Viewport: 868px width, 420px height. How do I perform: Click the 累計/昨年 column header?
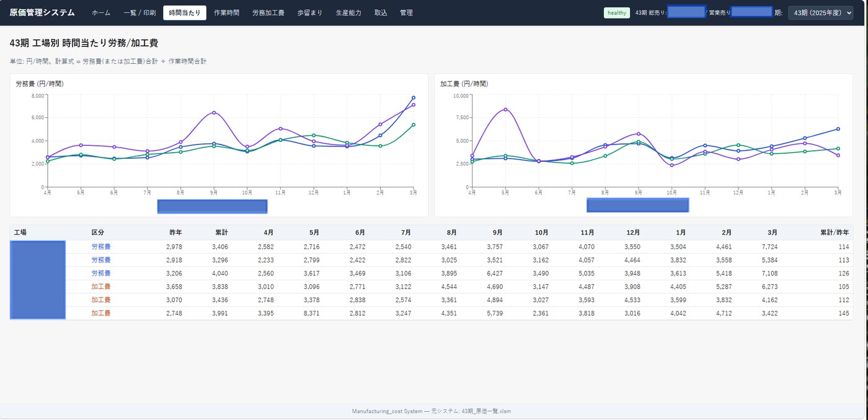(x=835, y=233)
